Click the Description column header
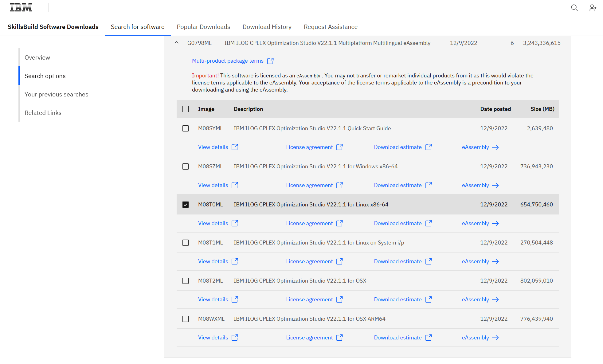Screen dimensions: 603x364 (248, 109)
